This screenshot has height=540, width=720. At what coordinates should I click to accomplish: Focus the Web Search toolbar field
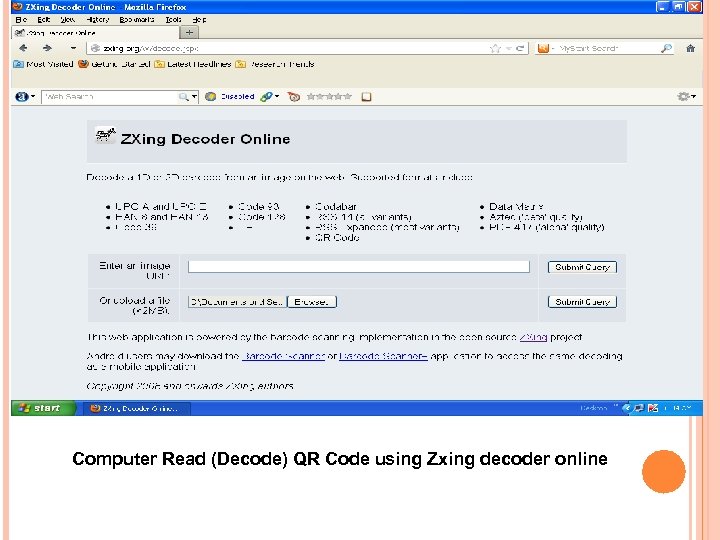[x=110, y=97]
